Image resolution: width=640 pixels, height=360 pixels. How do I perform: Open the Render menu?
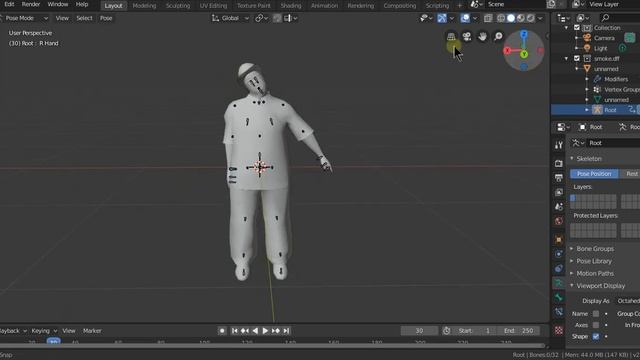31,4
